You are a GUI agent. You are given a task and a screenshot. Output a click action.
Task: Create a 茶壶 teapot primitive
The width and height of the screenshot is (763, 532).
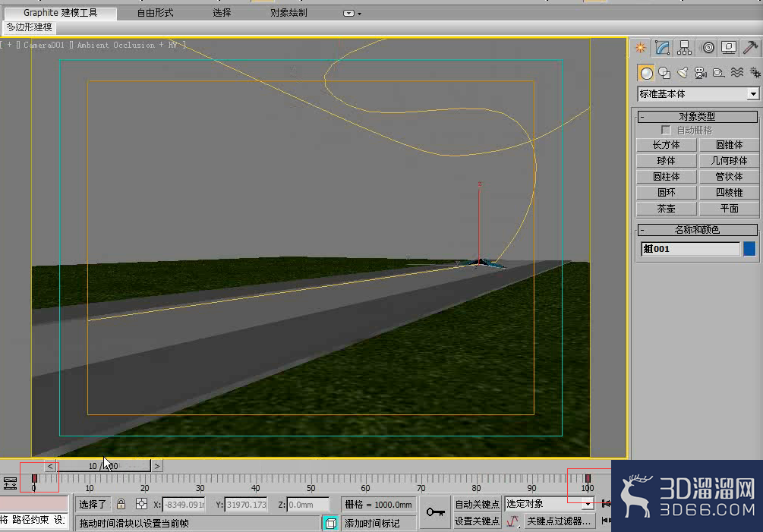[666, 209]
